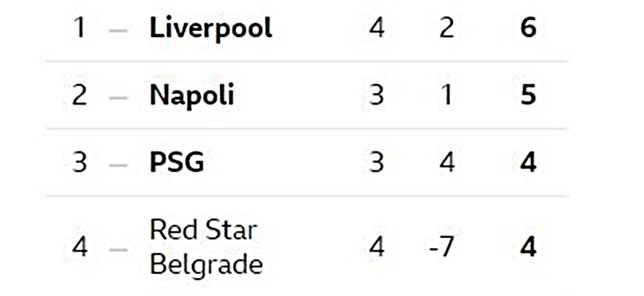The height and width of the screenshot is (296, 644).
Task: Click Liverpool's bold points total 6
Action: click(x=528, y=28)
